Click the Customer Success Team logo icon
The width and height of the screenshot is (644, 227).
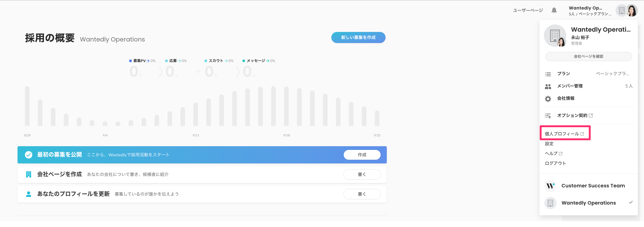point(550,186)
